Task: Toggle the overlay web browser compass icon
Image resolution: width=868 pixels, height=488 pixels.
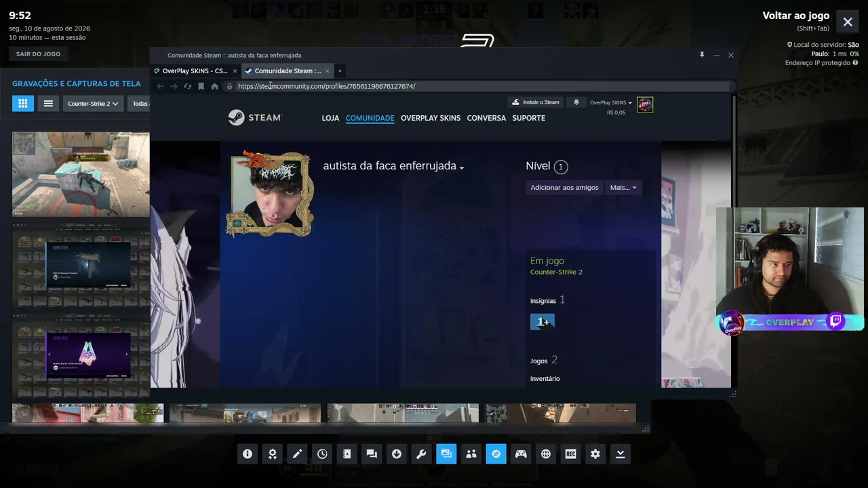Action: click(x=496, y=454)
